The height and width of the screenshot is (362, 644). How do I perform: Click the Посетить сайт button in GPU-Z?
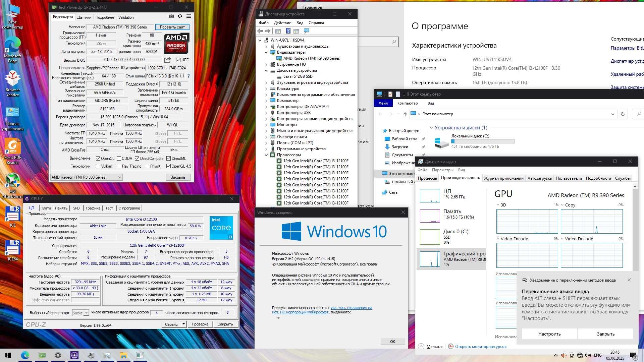pos(172,27)
